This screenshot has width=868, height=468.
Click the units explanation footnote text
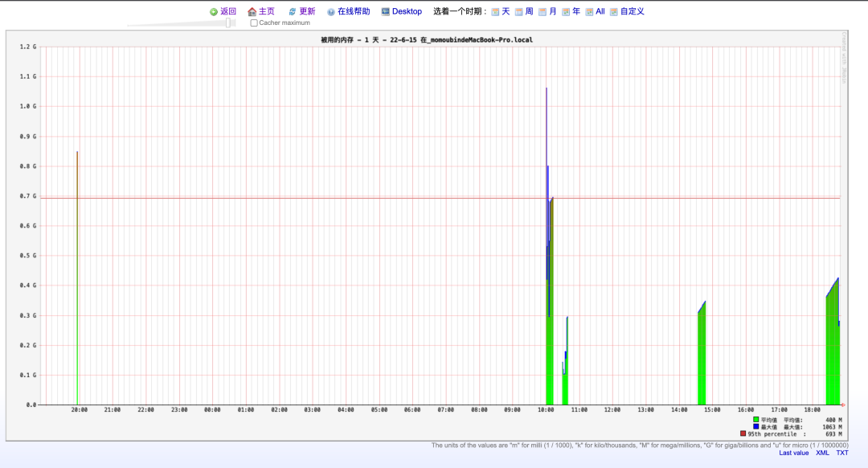[x=640, y=445]
